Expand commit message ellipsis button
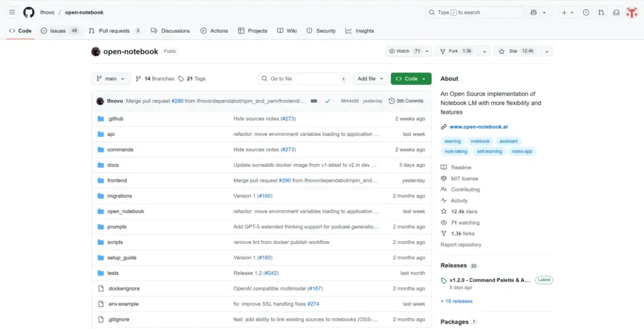Screen dimensions: 644x329 coord(314,101)
